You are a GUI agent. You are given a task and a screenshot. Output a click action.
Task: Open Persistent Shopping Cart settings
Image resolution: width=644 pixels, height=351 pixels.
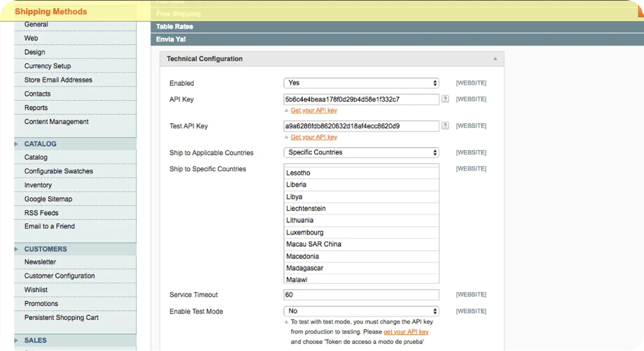tap(61, 318)
